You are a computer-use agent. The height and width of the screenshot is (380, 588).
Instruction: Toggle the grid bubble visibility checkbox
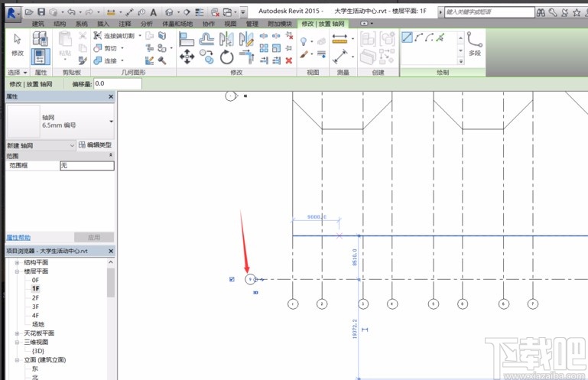click(x=232, y=279)
